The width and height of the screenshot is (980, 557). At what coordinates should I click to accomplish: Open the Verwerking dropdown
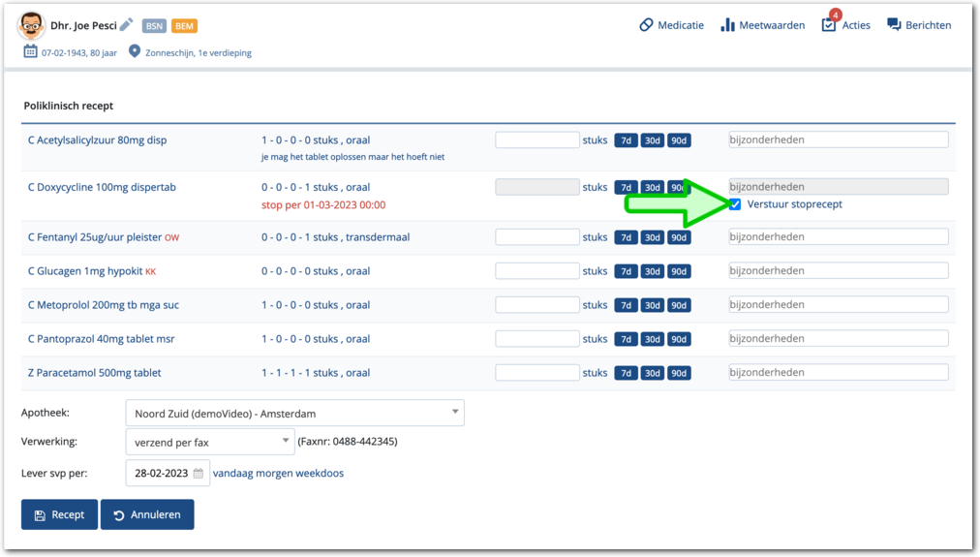286,442
